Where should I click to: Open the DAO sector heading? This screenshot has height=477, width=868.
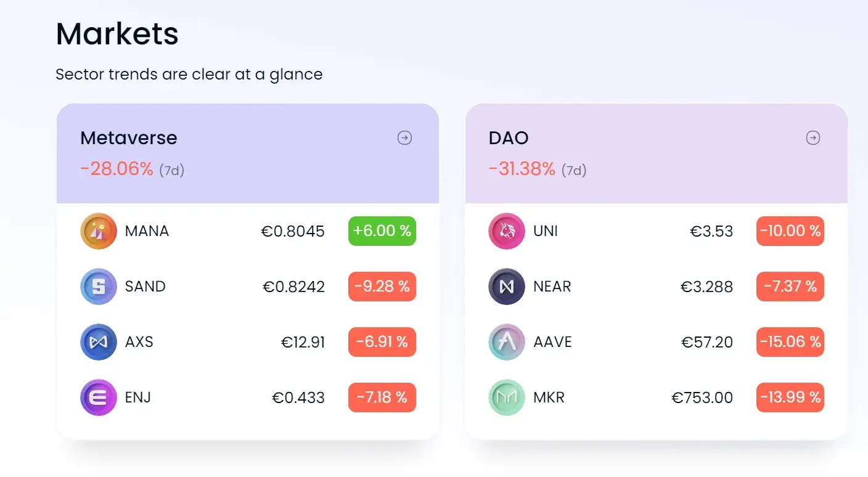point(509,137)
